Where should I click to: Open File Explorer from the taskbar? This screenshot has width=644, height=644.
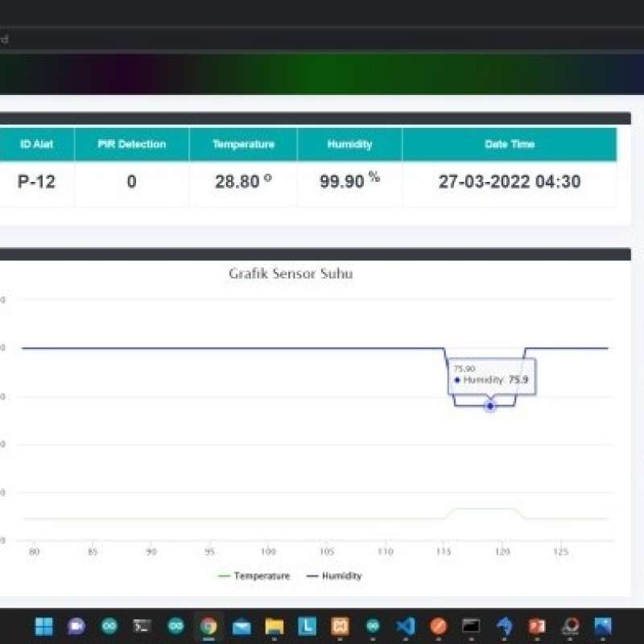[x=274, y=626]
